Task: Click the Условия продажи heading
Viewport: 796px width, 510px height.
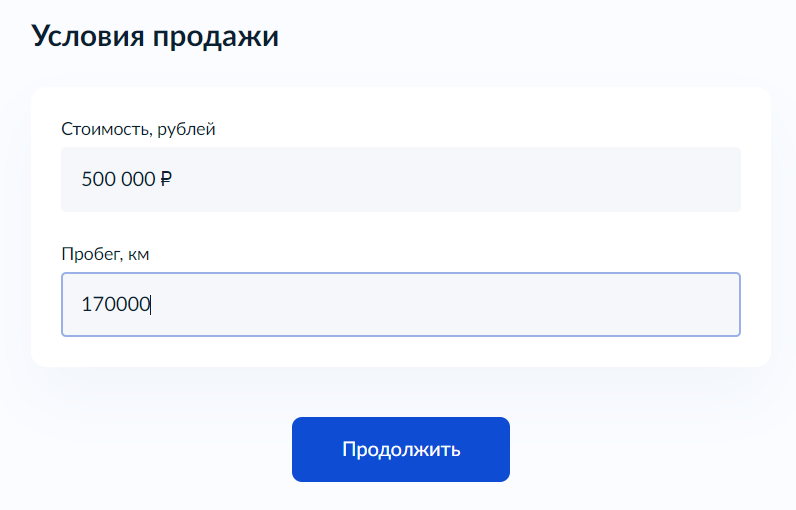Action: click(x=155, y=37)
